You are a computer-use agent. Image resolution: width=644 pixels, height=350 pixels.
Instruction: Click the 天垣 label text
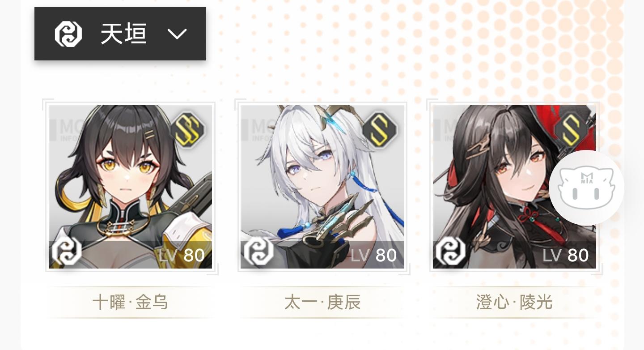124,34
